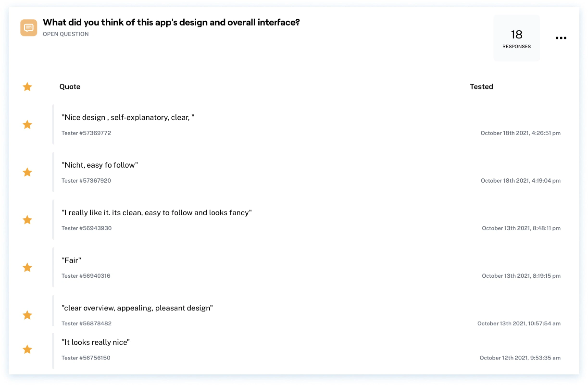Open Tester #56943930 link
The height and width of the screenshot is (385, 588).
coord(87,229)
